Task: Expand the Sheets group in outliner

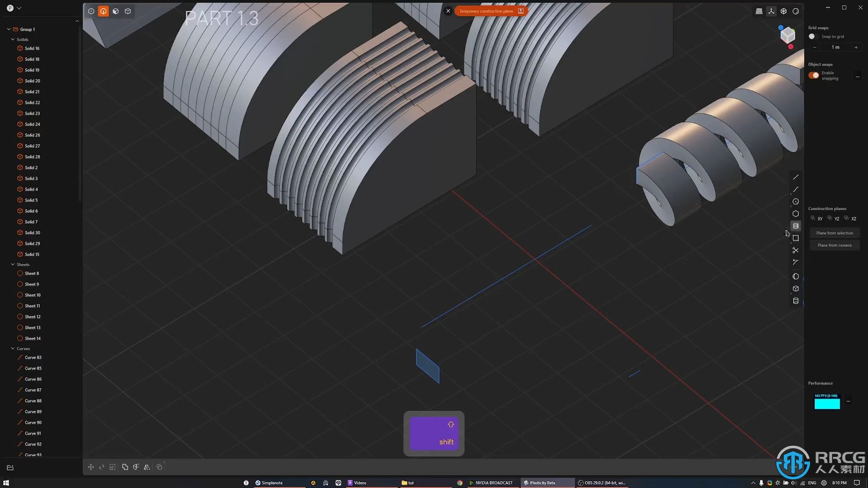Action: point(13,264)
